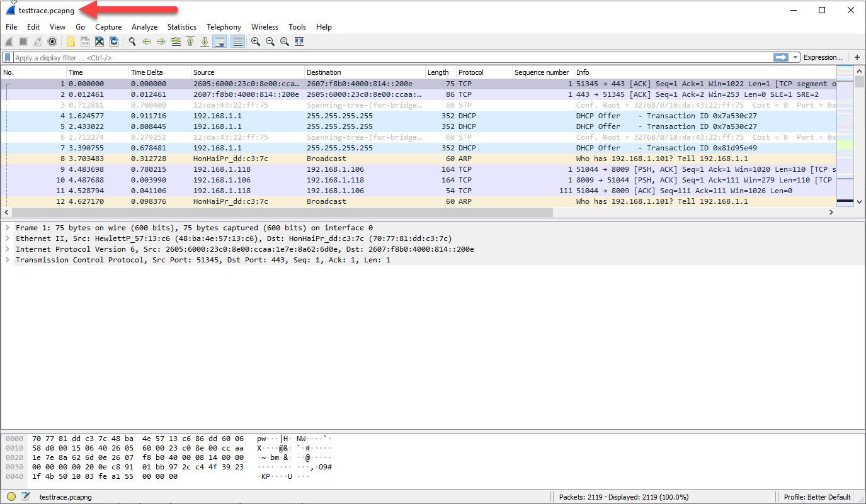Image resolution: width=866 pixels, height=504 pixels.
Task: Close the current capture file
Action: coord(99,42)
